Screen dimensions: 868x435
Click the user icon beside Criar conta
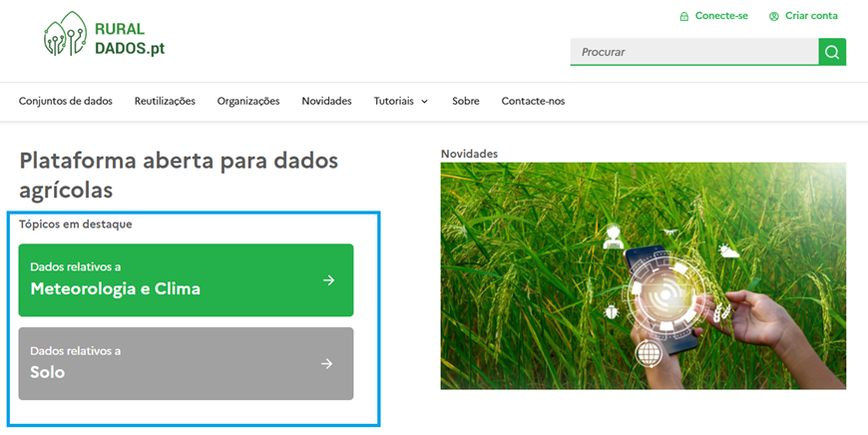coord(773,16)
